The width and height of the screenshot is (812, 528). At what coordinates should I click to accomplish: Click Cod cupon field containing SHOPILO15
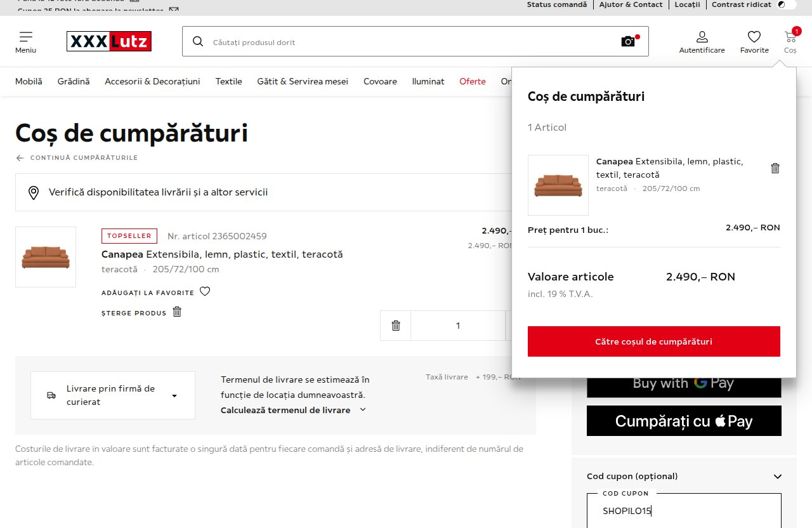[684, 511]
